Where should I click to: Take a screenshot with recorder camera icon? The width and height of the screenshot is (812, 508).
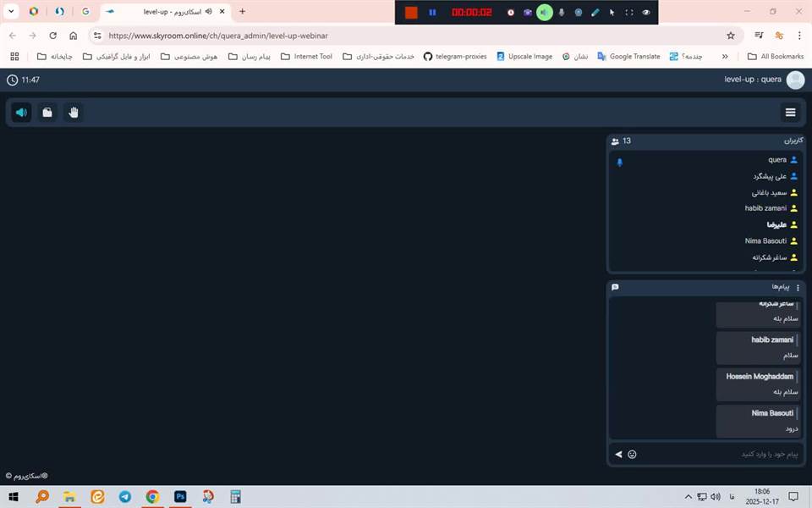[528, 13]
